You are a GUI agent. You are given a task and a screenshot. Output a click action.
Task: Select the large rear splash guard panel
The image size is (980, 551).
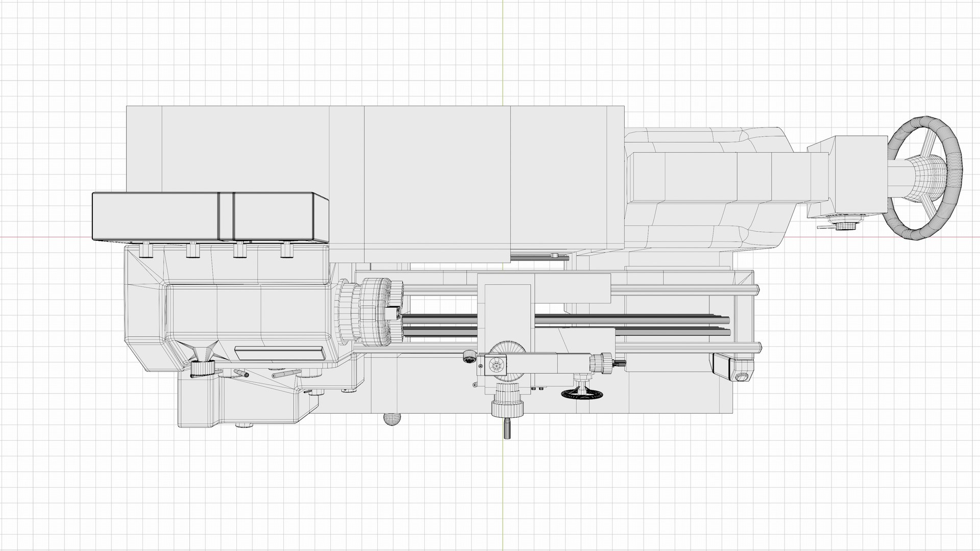[x=375, y=184]
